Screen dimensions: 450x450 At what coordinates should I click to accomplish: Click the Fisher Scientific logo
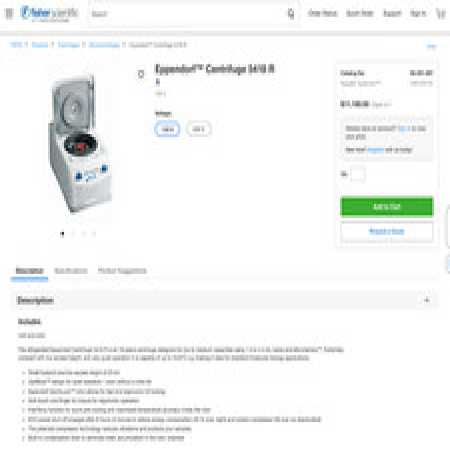click(49, 13)
